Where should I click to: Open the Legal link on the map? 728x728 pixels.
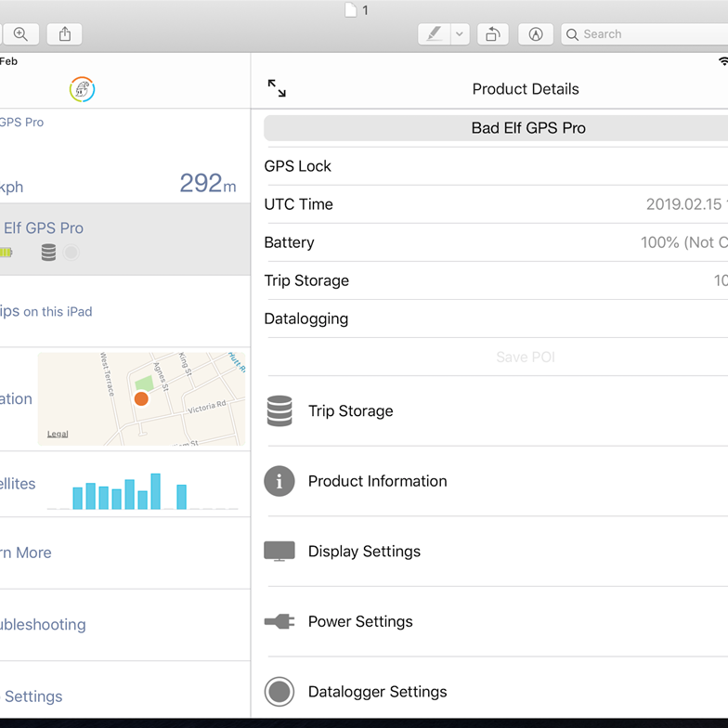[x=58, y=434]
